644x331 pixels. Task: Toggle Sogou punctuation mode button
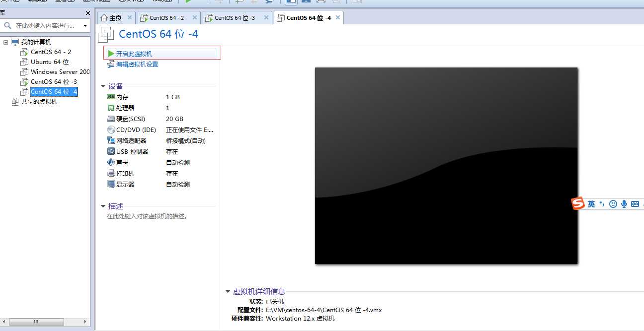pyautogui.click(x=602, y=204)
